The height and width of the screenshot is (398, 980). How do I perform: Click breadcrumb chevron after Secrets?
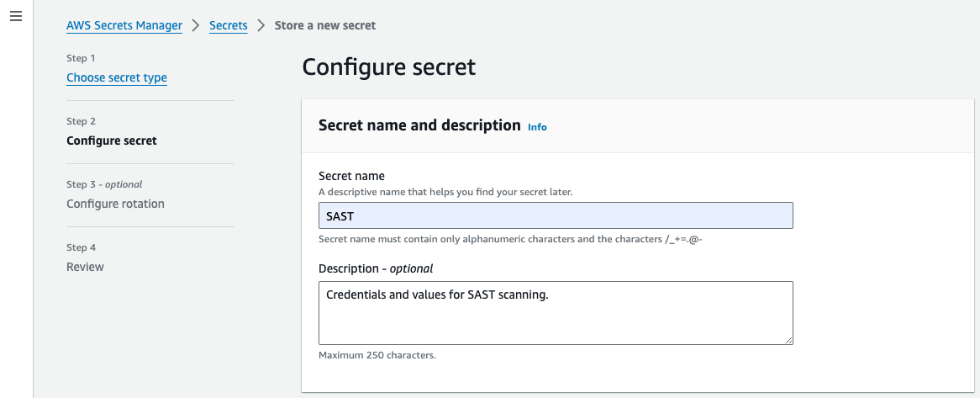coord(261,25)
